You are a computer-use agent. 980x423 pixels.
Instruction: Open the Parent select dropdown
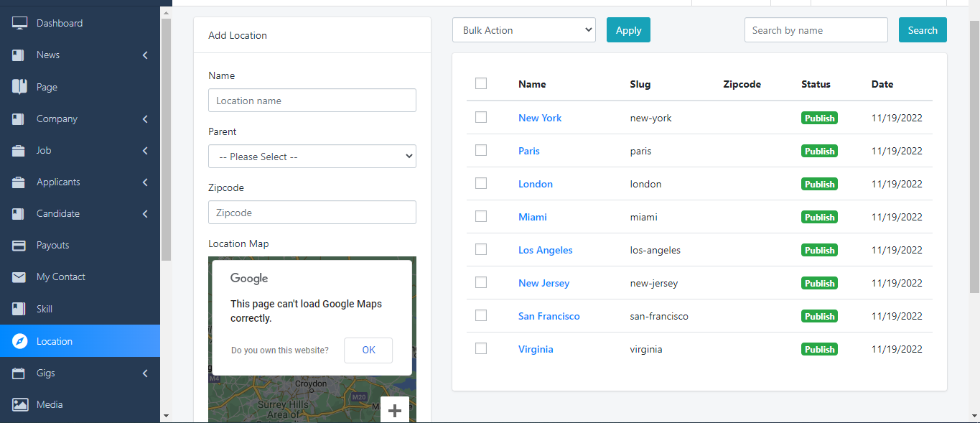click(x=312, y=157)
